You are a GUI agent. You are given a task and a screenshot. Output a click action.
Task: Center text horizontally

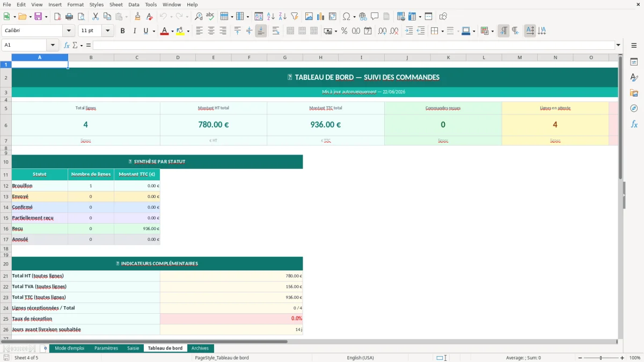coord(211,31)
